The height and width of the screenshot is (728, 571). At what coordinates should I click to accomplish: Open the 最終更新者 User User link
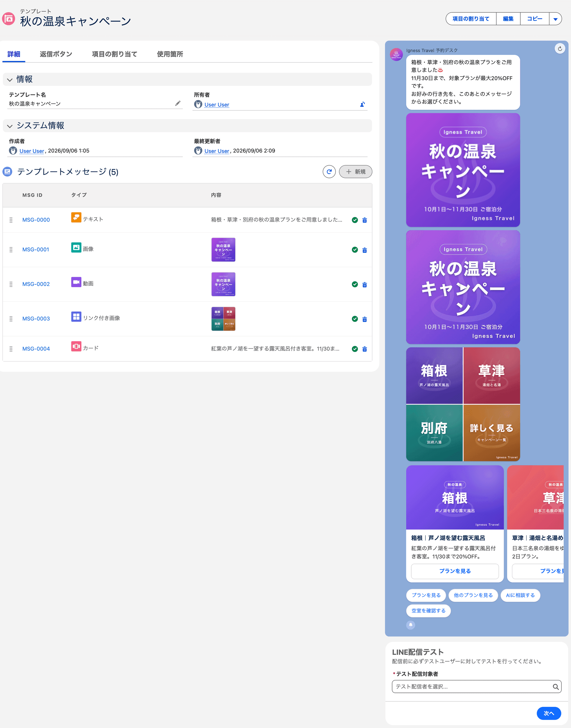[217, 151]
